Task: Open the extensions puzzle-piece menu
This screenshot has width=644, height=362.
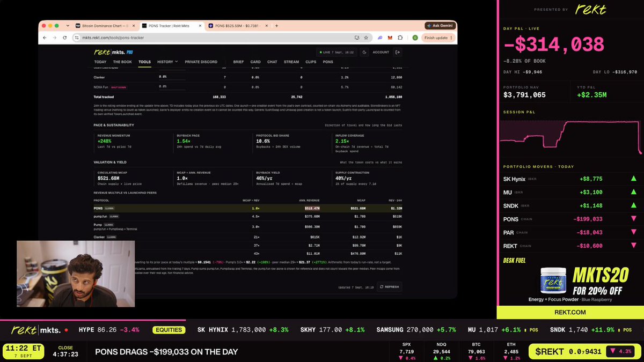Action: coord(400,38)
